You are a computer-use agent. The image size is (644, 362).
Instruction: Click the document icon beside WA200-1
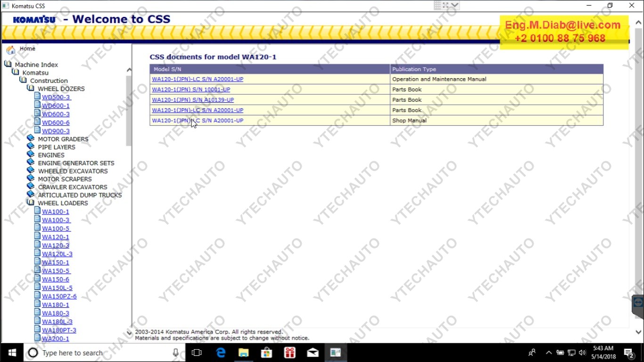(38, 338)
